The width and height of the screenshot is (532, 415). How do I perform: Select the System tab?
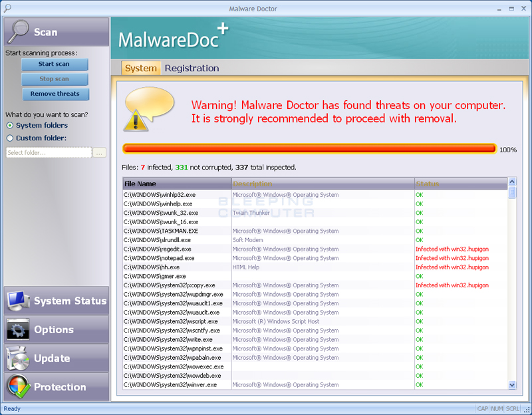[x=141, y=69]
